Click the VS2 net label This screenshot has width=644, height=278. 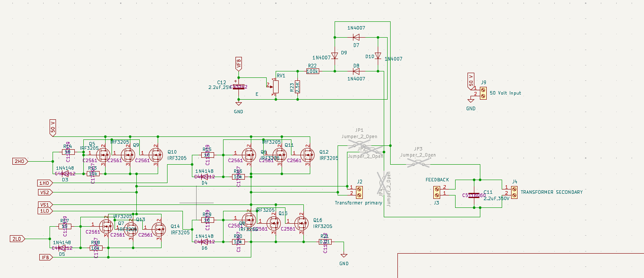[x=46, y=192]
